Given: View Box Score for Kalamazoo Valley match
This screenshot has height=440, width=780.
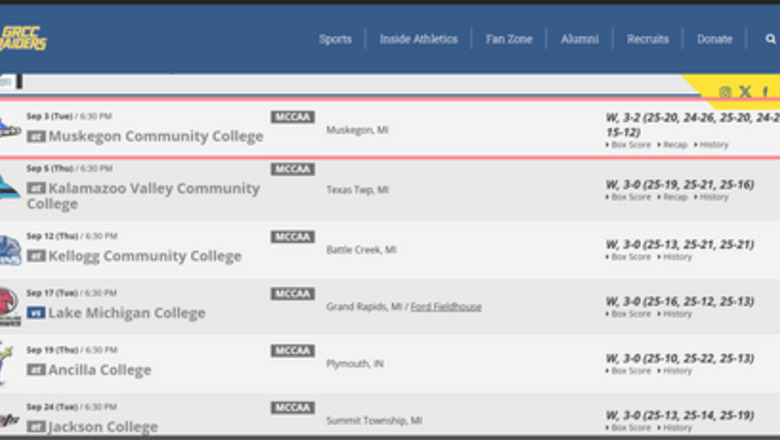Looking at the screenshot, I should pyautogui.click(x=630, y=197).
